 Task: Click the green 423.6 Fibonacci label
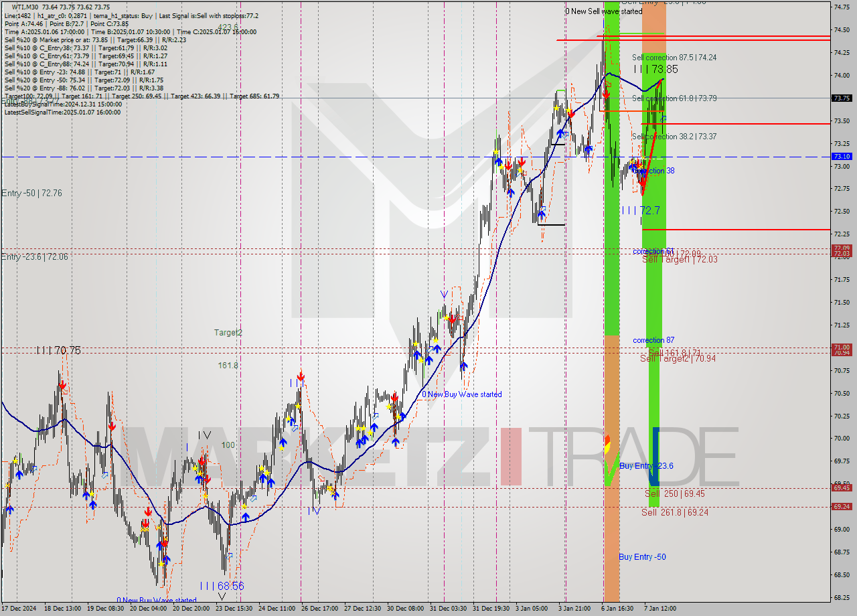click(228, 27)
